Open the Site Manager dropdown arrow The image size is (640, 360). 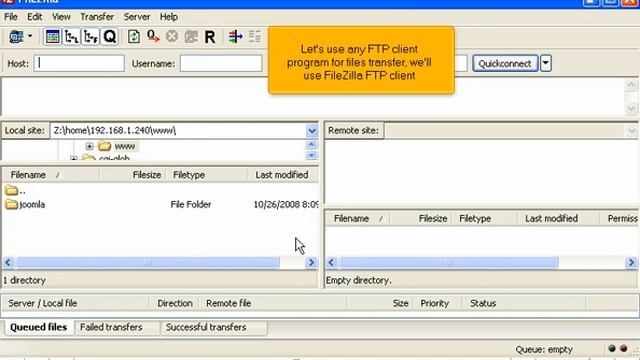[x=30, y=36]
